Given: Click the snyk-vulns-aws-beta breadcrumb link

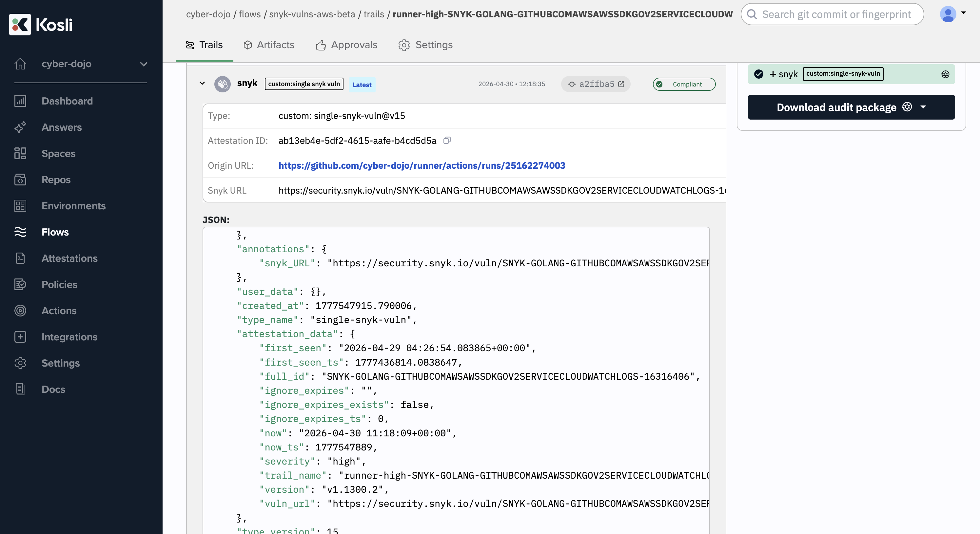Looking at the screenshot, I should (x=312, y=14).
